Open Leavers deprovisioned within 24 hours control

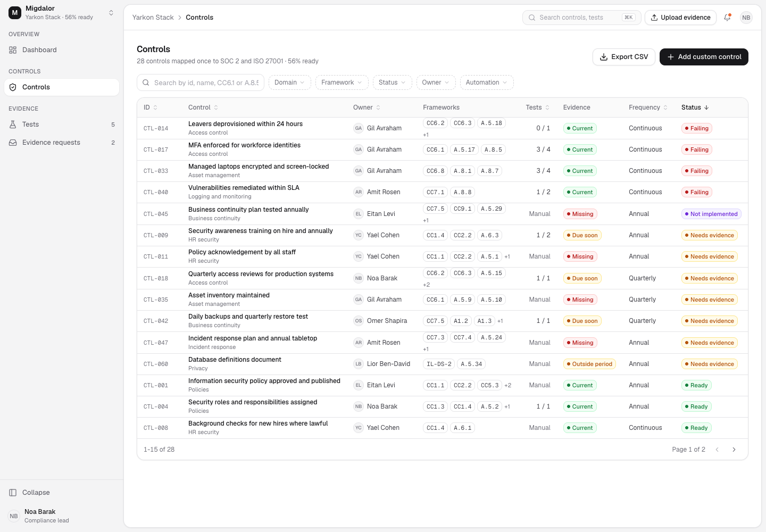click(x=245, y=124)
